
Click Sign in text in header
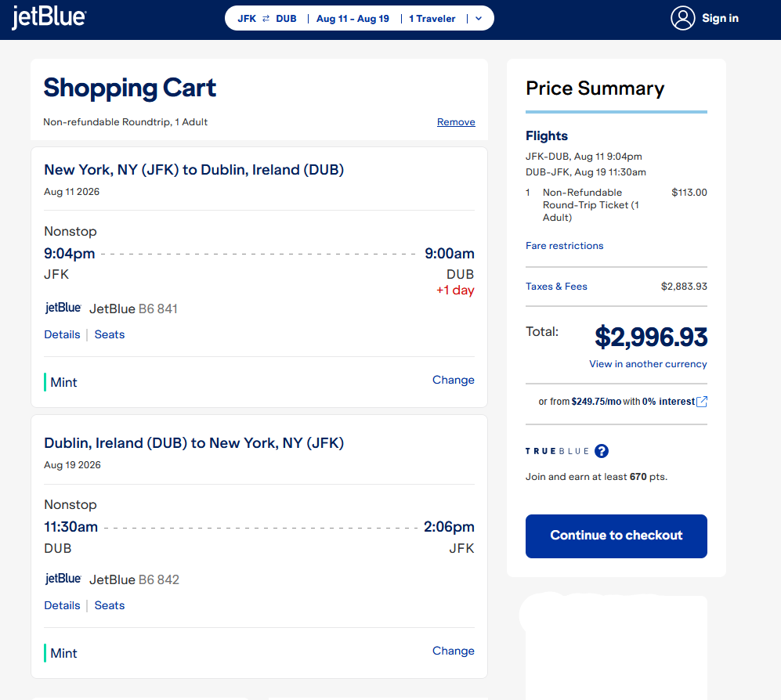(x=720, y=19)
